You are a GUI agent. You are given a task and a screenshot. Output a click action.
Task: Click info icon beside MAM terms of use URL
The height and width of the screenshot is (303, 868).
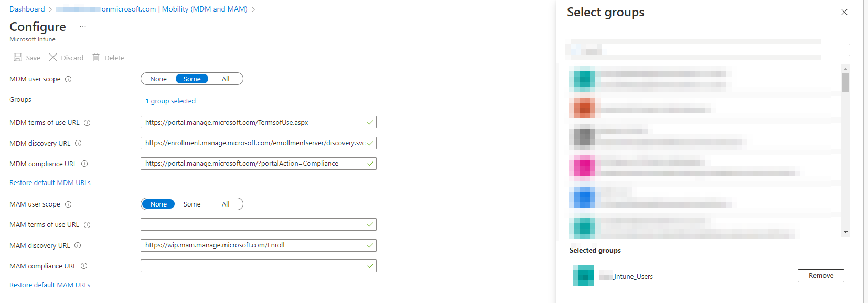tap(87, 225)
